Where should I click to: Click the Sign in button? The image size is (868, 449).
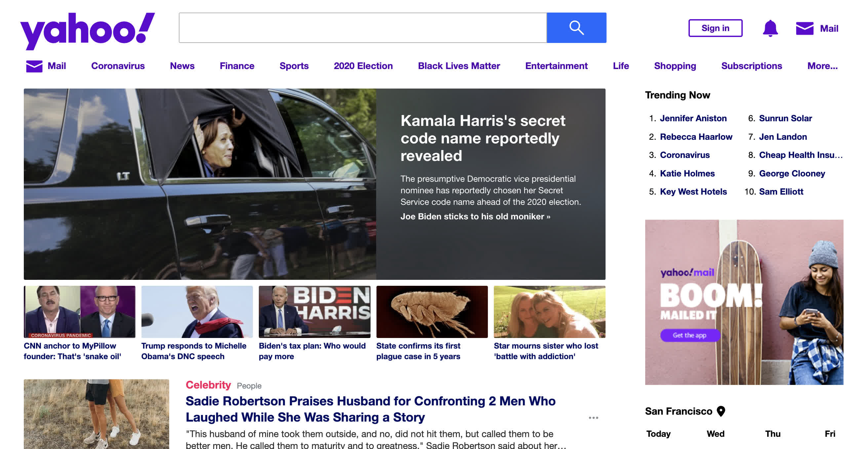pyautogui.click(x=715, y=28)
